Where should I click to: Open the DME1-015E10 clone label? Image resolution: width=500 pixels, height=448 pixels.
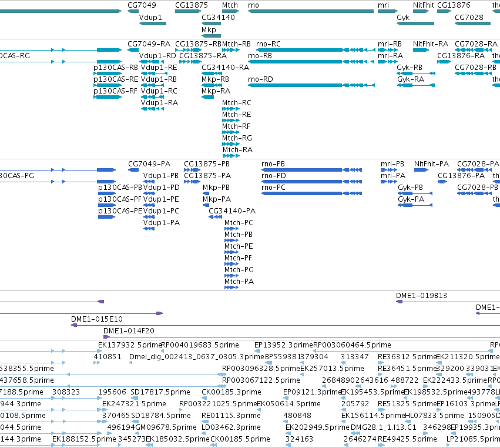click(97, 319)
